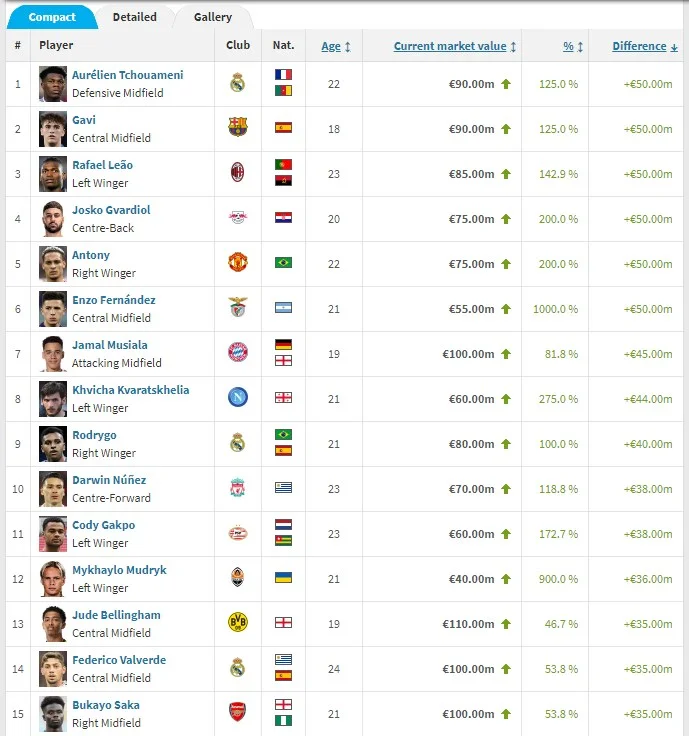Sort the table by the Difference column

point(639,46)
